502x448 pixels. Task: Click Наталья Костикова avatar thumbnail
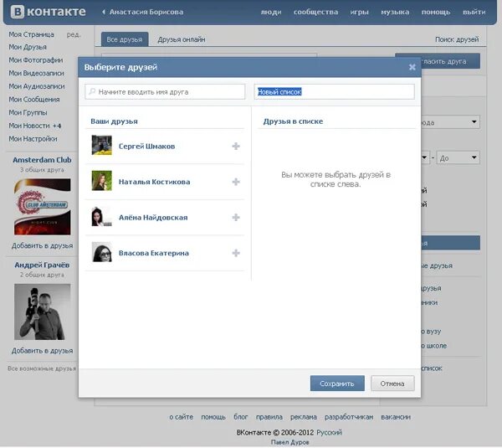102,181
